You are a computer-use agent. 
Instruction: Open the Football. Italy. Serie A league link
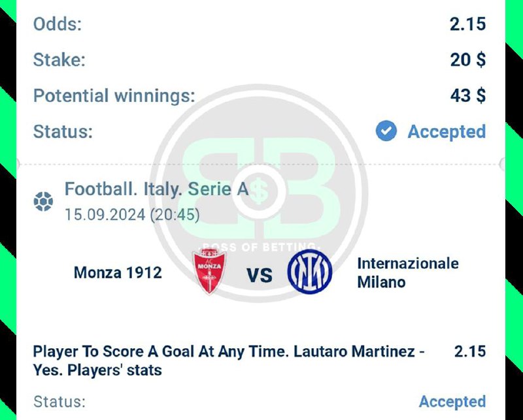click(156, 189)
